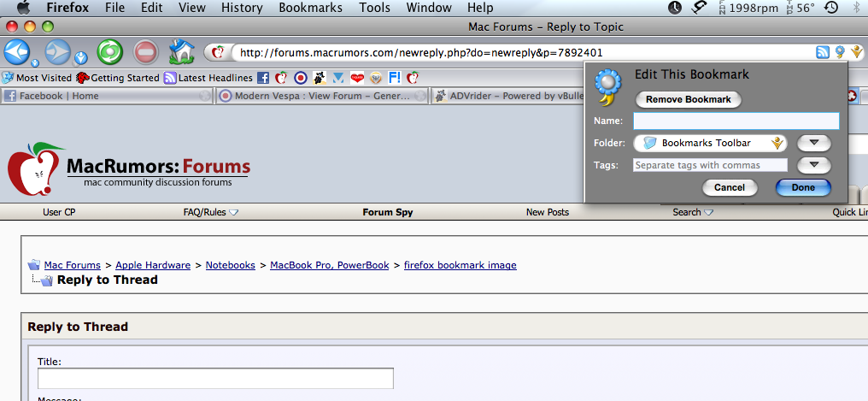Open the Latest Headlines feed bookmark
The height and width of the screenshot is (401, 868).
point(208,78)
